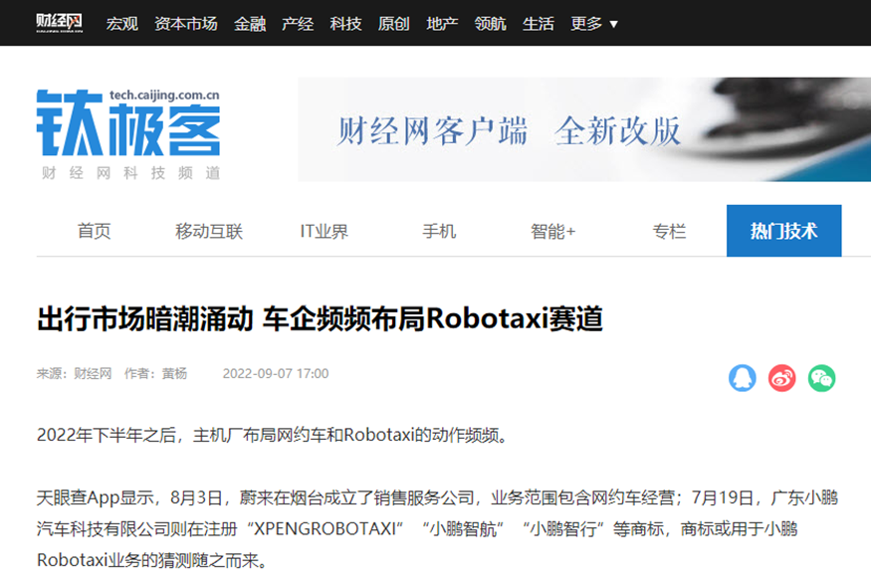This screenshot has width=871, height=588.
Task: Select the IT业界 tab
Action: pyautogui.click(x=325, y=231)
